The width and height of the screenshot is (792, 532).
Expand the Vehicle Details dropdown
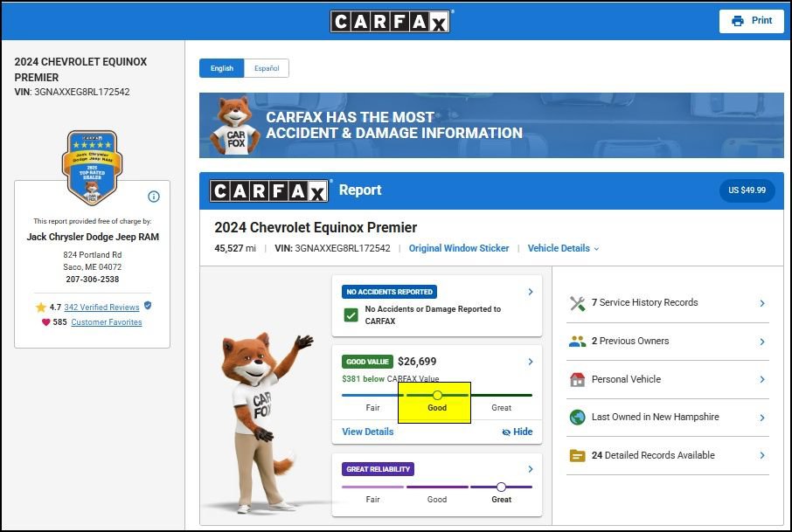(x=563, y=248)
